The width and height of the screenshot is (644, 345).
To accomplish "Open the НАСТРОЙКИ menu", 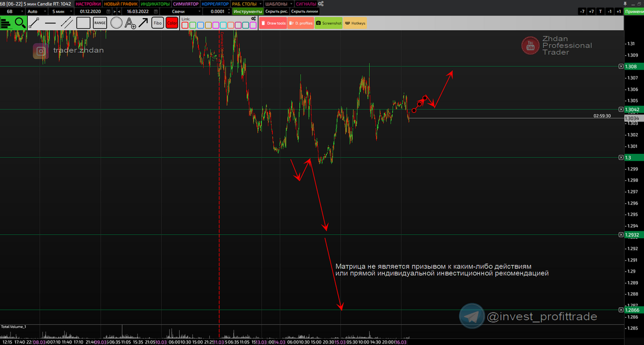I will click(88, 4).
